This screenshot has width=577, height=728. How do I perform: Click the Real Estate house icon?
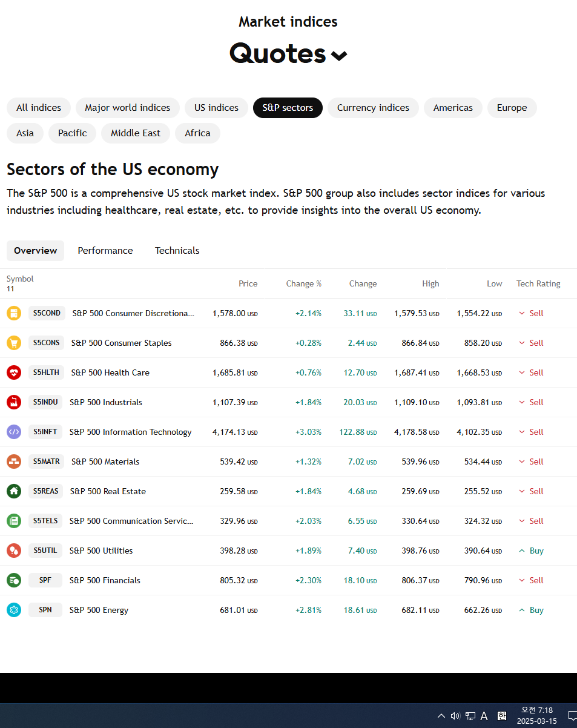(14, 491)
